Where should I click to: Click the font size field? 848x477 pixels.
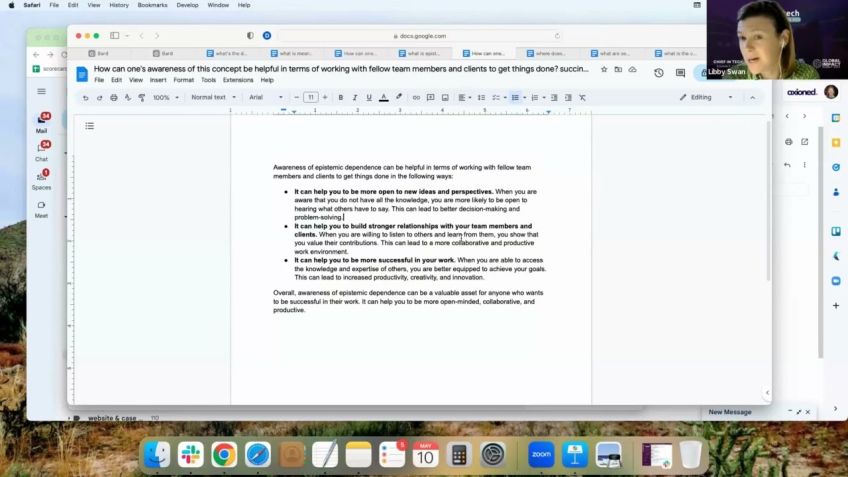coord(311,97)
